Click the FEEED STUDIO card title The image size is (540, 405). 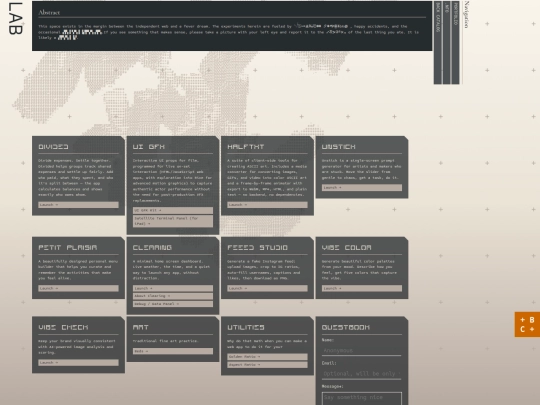(258, 248)
